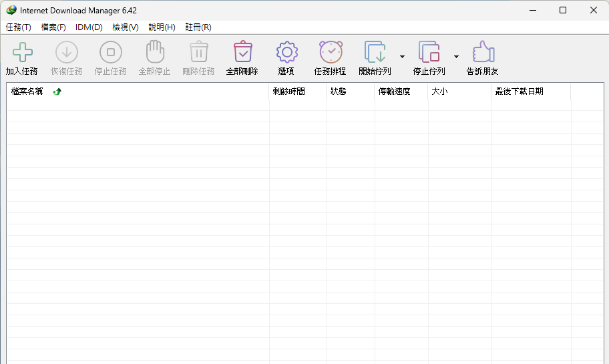Sort by 檔案名稱 column header
This screenshot has width=609, height=364.
(27, 92)
